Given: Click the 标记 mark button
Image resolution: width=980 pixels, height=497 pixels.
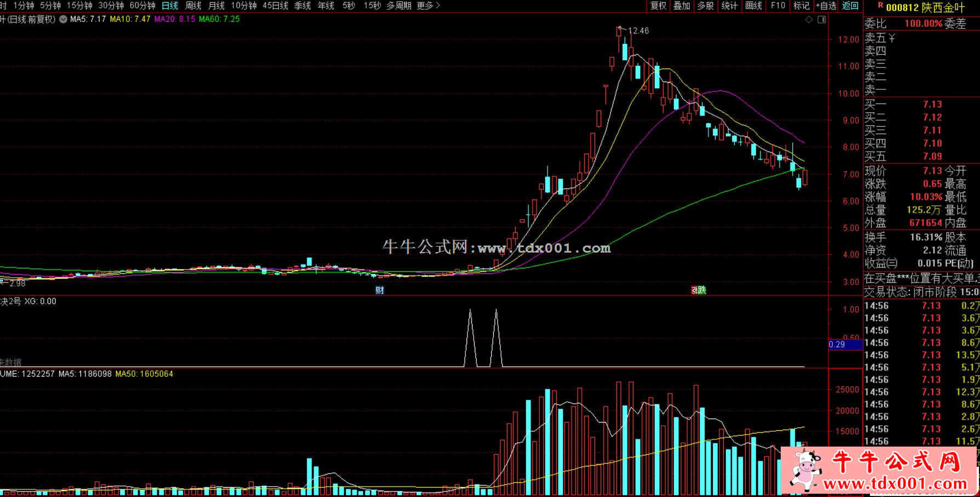Looking at the screenshot, I should pos(802,5).
